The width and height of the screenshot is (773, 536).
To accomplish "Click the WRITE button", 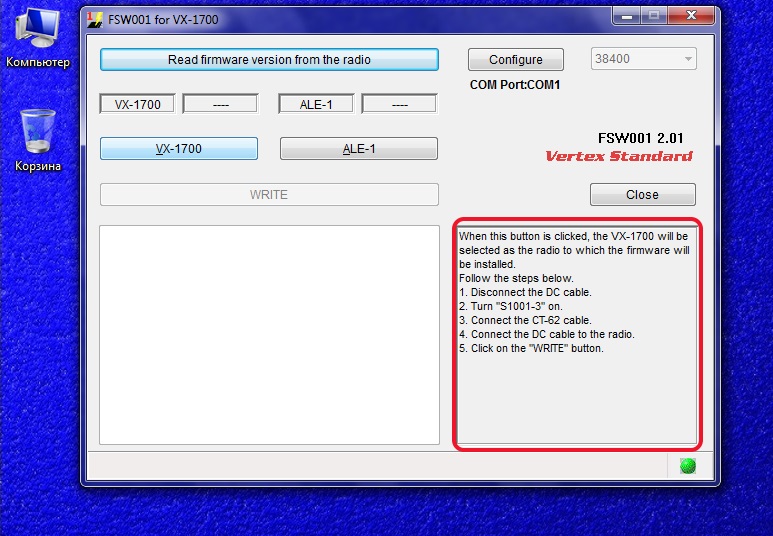I will [x=269, y=195].
